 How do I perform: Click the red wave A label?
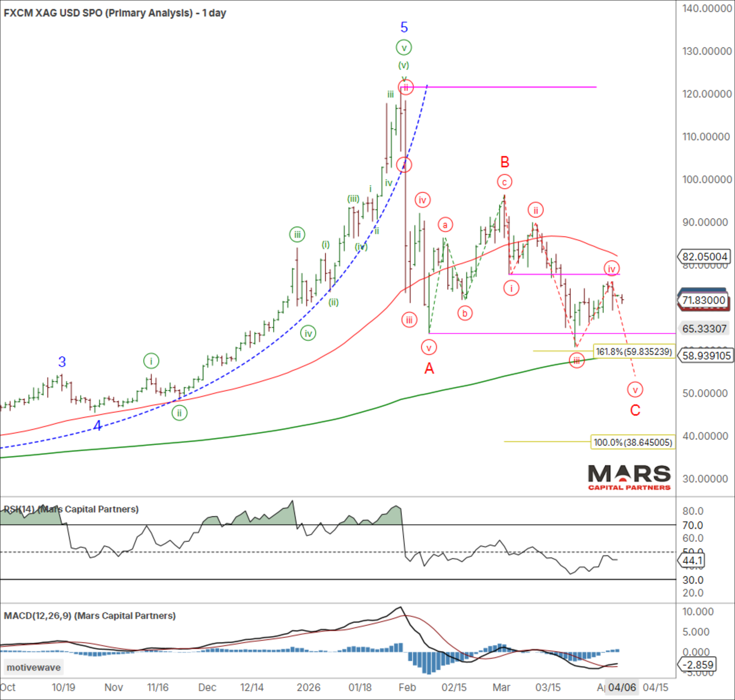click(429, 368)
